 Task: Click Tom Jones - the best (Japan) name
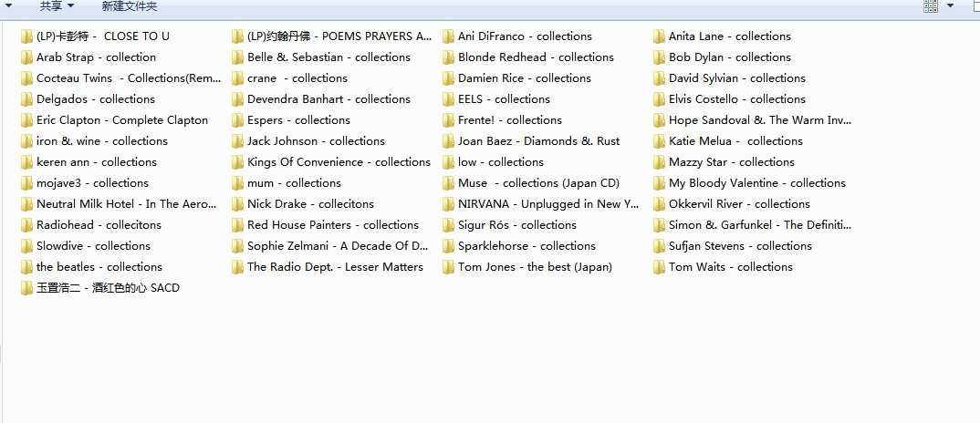pos(535,267)
